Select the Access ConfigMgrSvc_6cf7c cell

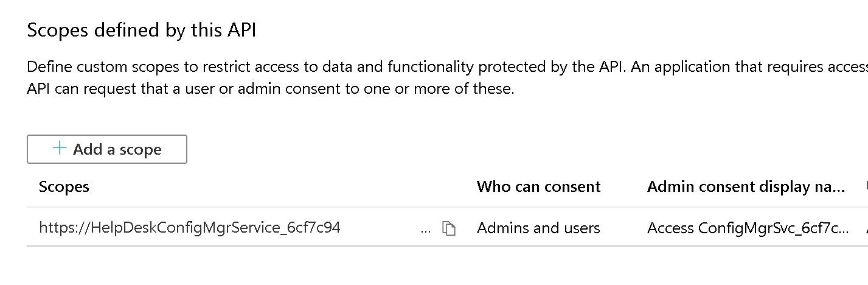click(x=748, y=228)
